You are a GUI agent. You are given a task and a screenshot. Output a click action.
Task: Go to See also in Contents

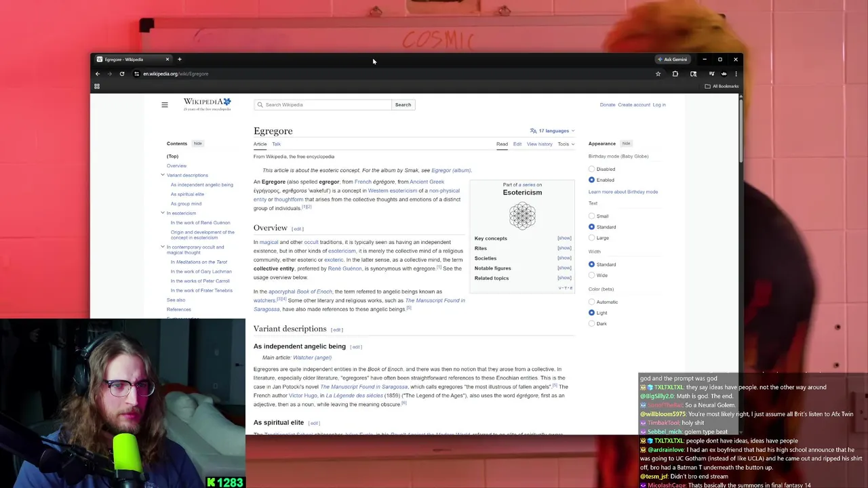pos(176,300)
